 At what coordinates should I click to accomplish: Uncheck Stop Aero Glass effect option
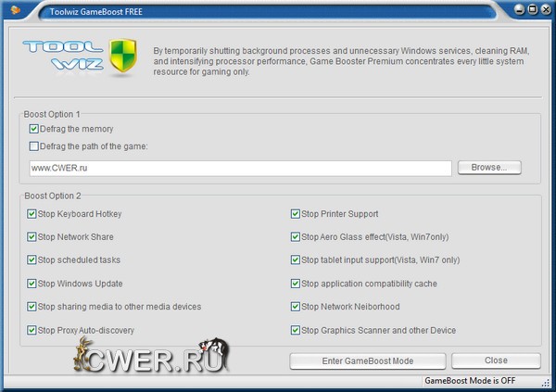pos(296,237)
